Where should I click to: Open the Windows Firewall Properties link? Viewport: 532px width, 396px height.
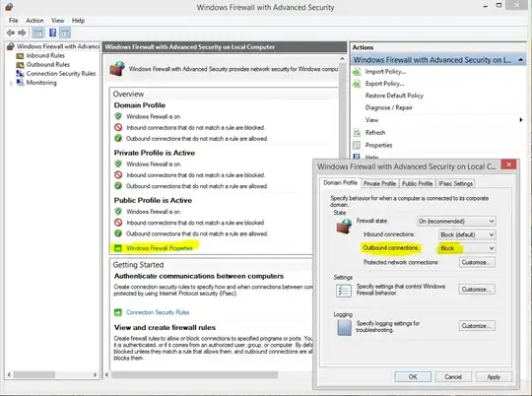(x=160, y=248)
